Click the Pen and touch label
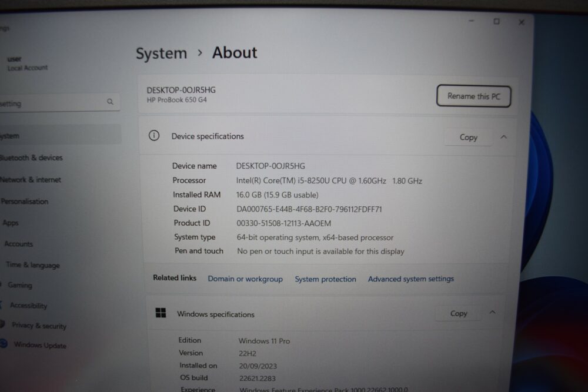Viewport: 588px width, 392px height. tap(199, 251)
